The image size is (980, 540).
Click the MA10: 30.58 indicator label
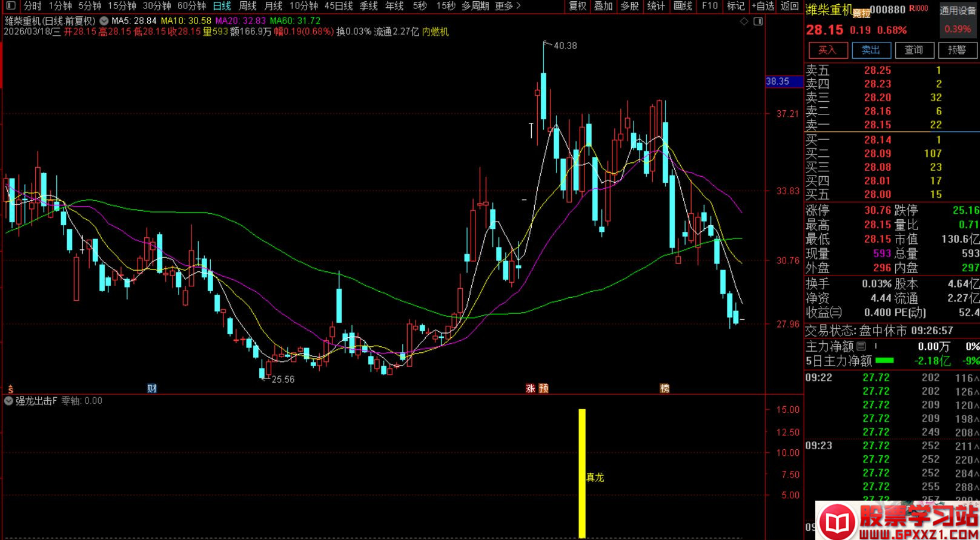[186, 21]
